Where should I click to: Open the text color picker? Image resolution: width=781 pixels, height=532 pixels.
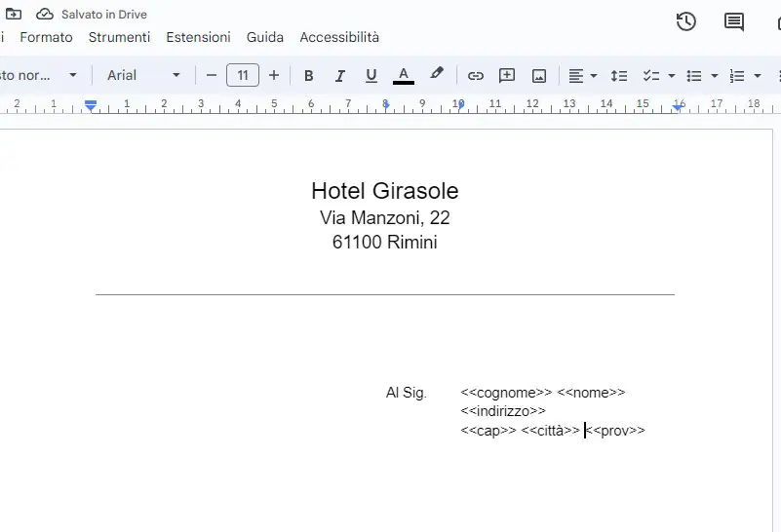pos(404,76)
